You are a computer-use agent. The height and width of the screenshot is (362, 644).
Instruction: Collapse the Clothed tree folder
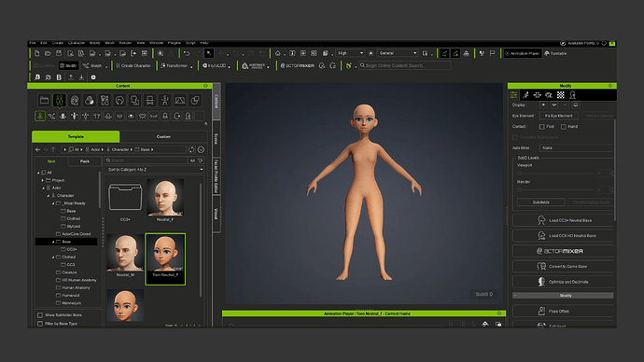pos(52,257)
